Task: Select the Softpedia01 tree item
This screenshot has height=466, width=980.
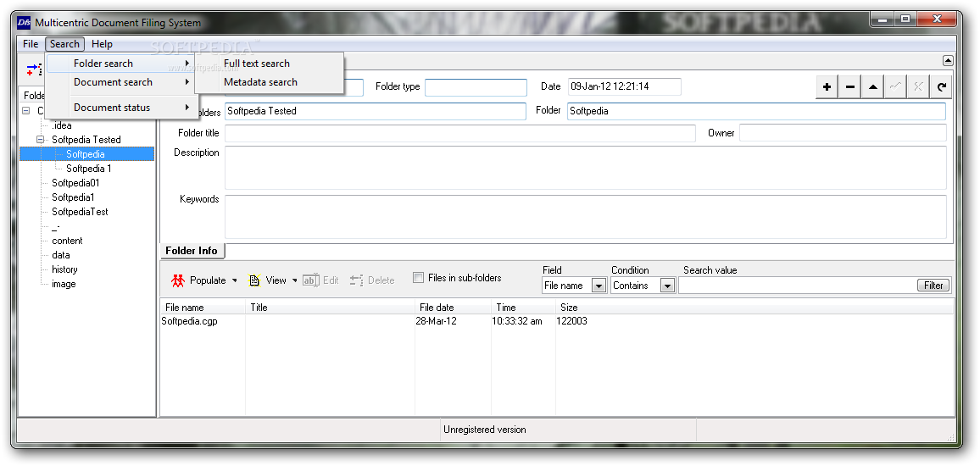Action: coord(75,183)
